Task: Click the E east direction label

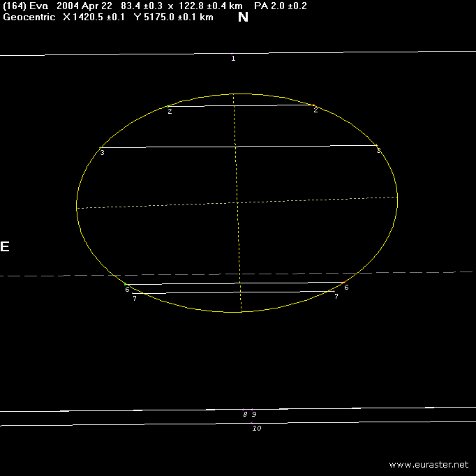Action: [5, 246]
